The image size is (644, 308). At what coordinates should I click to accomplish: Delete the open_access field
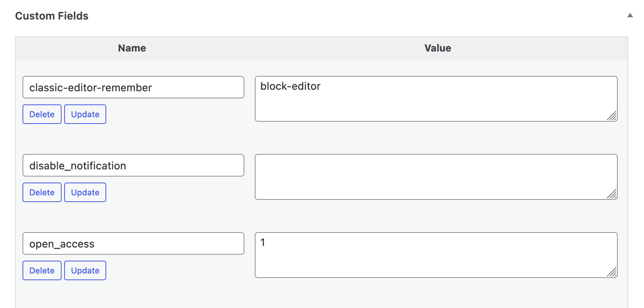(42, 270)
